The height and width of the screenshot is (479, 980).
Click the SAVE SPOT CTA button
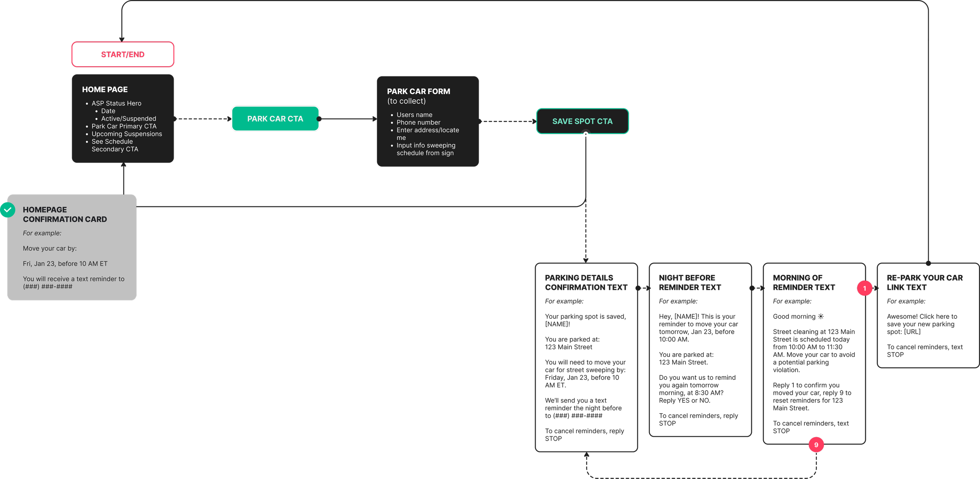[582, 121]
